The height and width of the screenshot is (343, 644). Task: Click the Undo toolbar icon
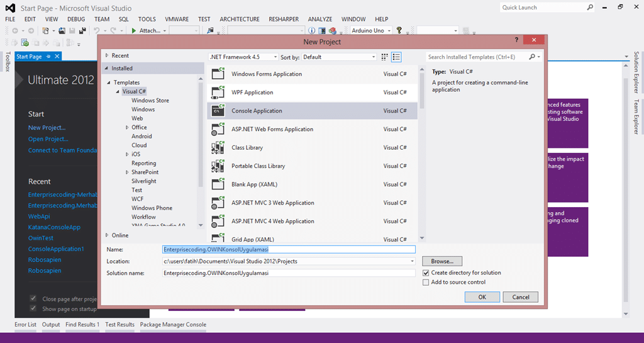(x=96, y=30)
